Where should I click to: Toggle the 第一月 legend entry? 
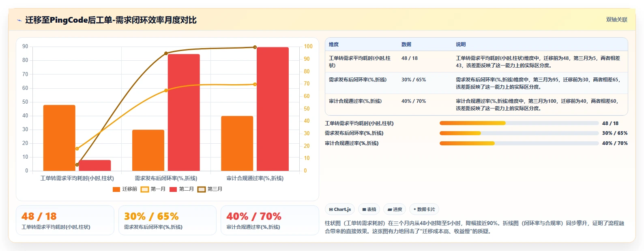click(x=153, y=189)
